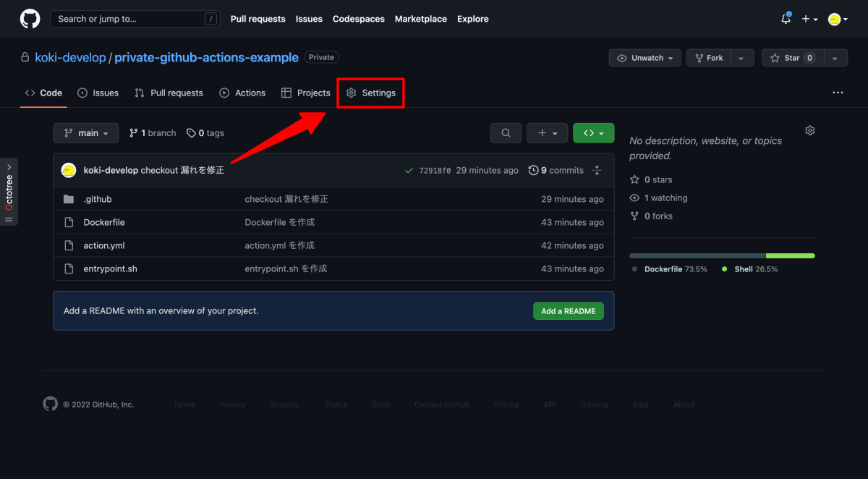Image resolution: width=868 pixels, height=479 pixels.
Task: Open latest commit message checkout 漏れを修正
Action: [x=182, y=170]
